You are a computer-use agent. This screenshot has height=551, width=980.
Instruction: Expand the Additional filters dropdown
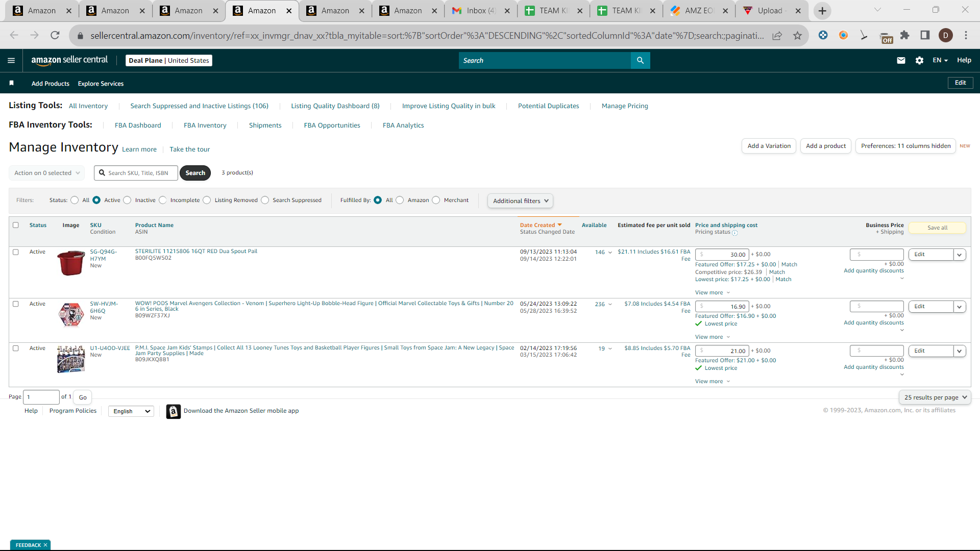520,201
